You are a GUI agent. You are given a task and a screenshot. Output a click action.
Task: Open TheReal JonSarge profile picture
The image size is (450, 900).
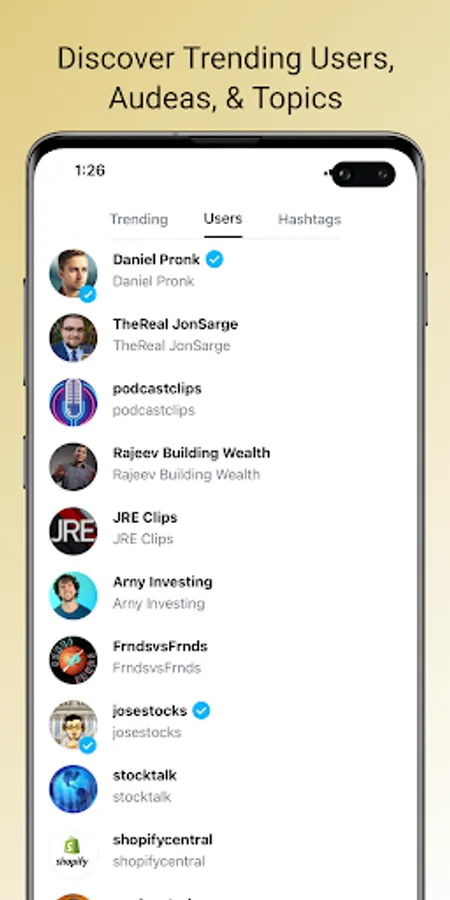pyautogui.click(x=73, y=338)
